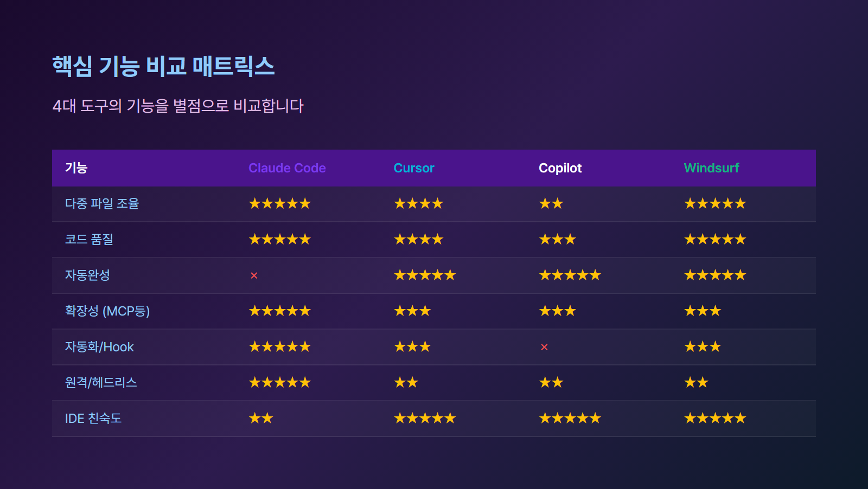Screen dimensions: 868x489
Task: Click Windsurf's star rating for 다중 파일 조율
Action: pos(715,204)
